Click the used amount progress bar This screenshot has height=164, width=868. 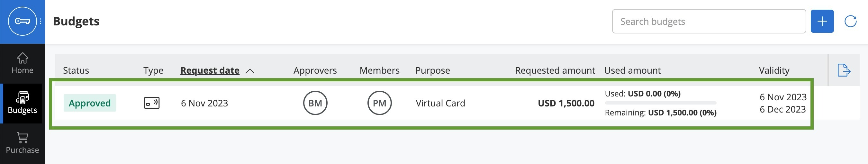(660, 103)
